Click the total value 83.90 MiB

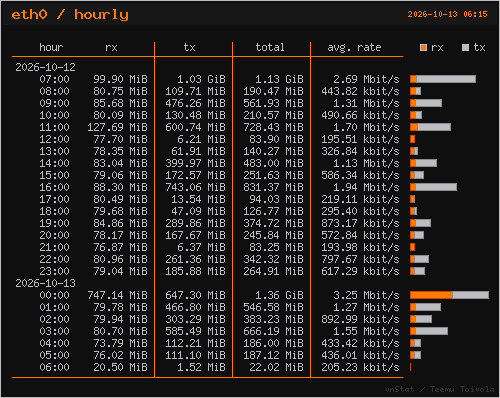tap(276, 139)
